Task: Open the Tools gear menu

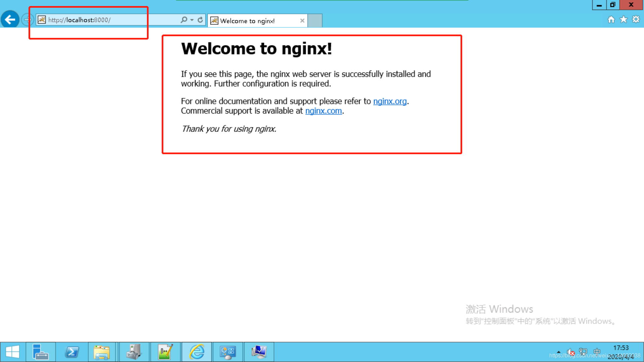Action: pos(636,19)
